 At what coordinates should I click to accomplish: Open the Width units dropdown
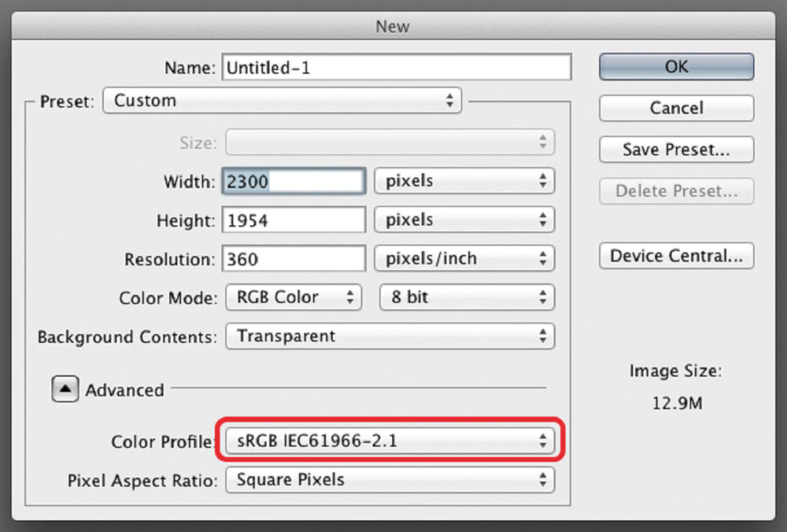click(x=464, y=181)
